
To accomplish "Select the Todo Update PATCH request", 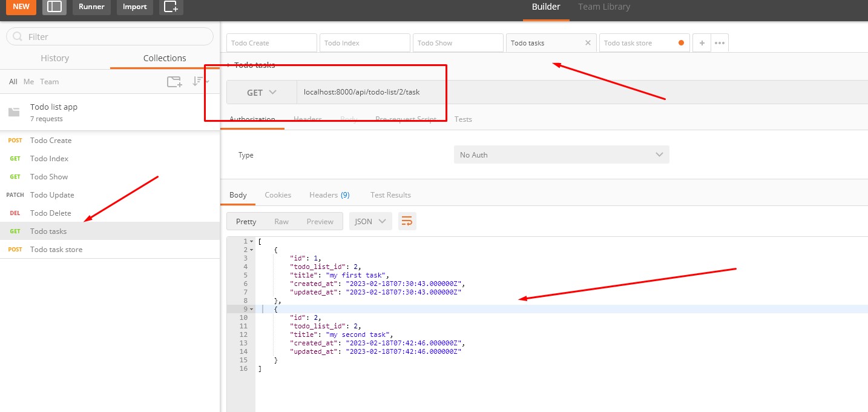I will [52, 195].
